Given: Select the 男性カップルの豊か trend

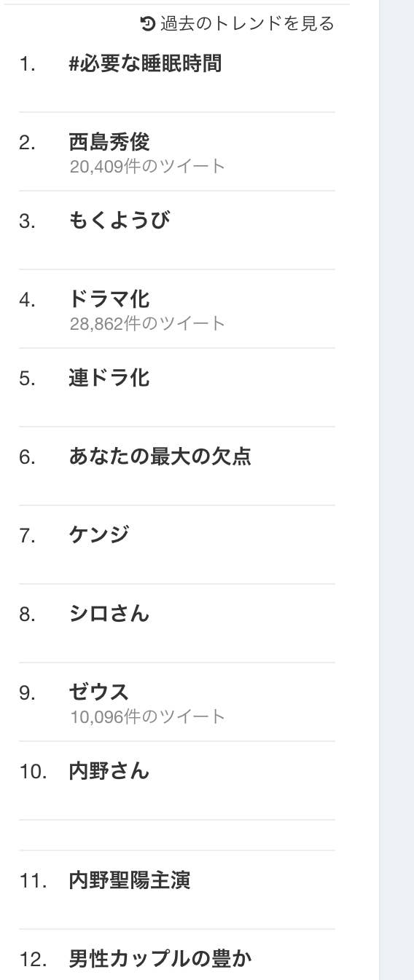Looking at the screenshot, I should [160, 959].
